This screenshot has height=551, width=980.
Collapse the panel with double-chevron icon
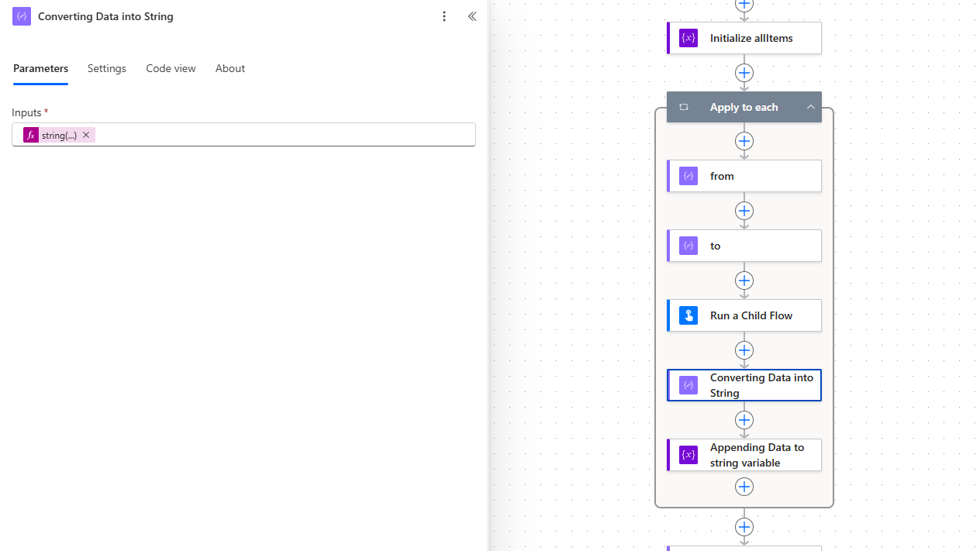(472, 16)
